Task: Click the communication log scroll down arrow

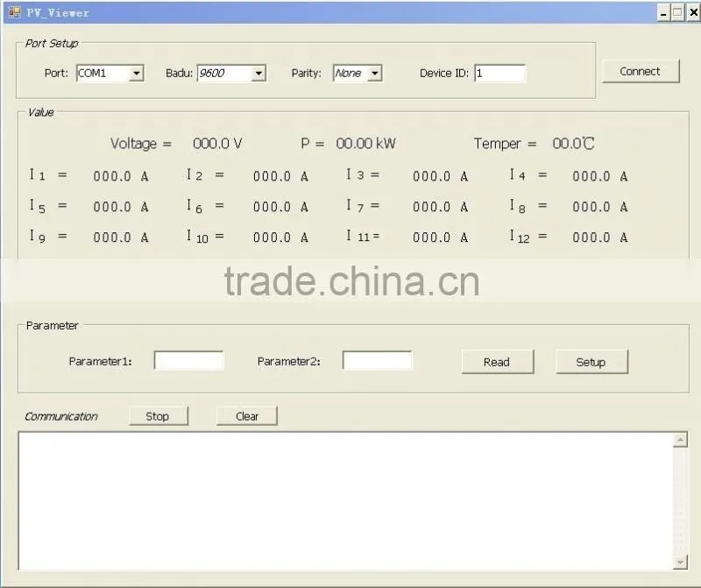Action: 680,562
